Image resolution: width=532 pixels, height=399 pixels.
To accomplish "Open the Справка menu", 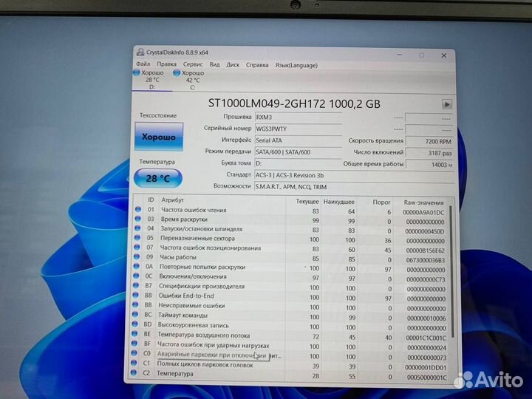I will [257, 65].
